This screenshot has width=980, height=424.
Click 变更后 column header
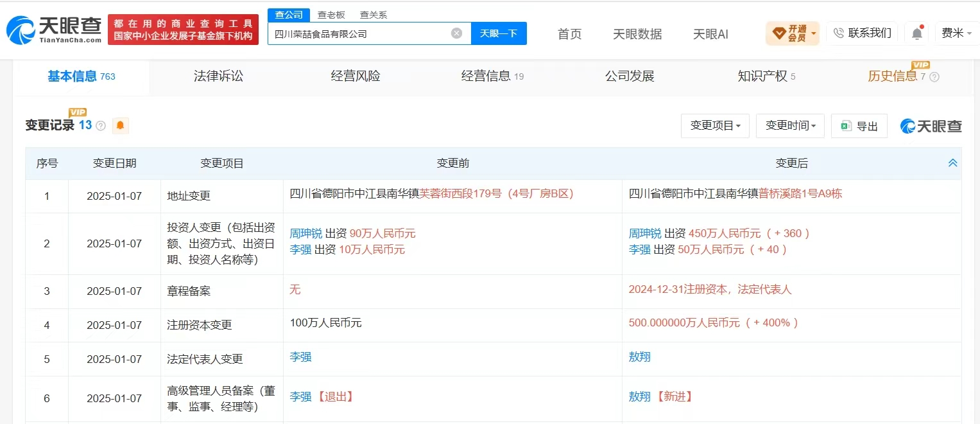[x=791, y=163]
